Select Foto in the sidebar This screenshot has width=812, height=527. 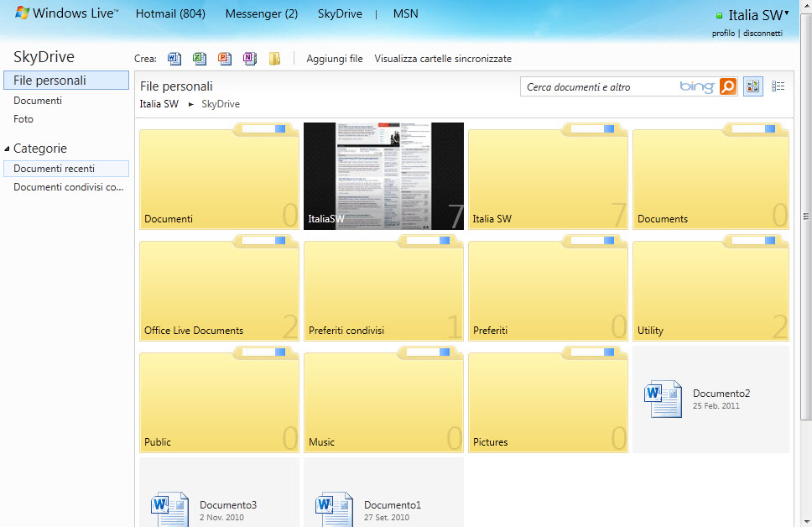[23, 119]
